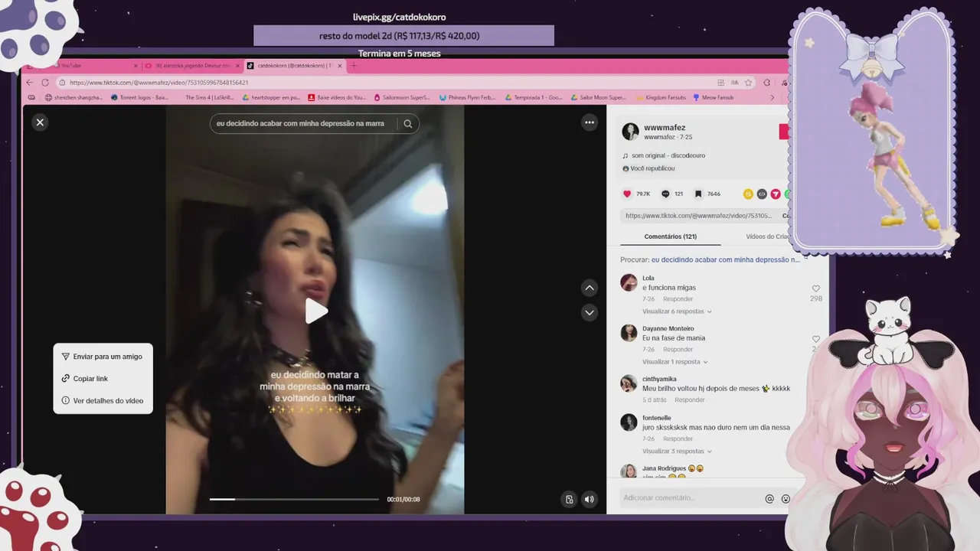Reply to Dayanne Monteiro's comment
The image size is (980, 551).
click(678, 350)
